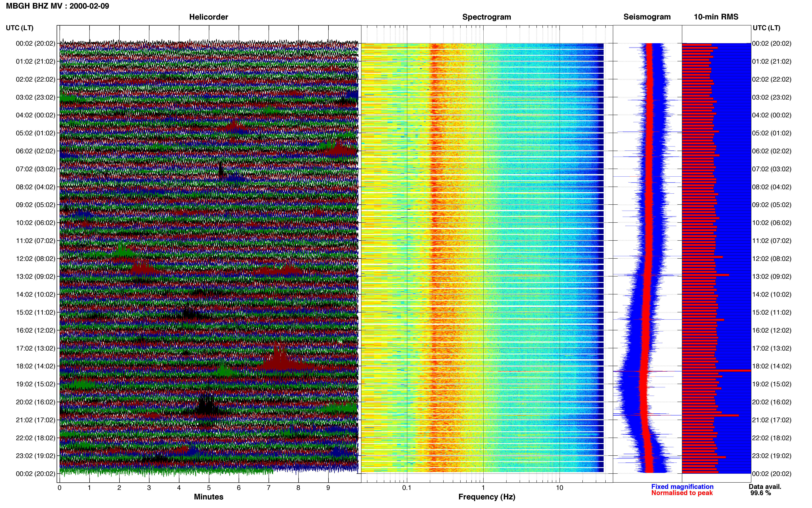Select the 'Helicorder' panel heading
The width and height of the screenshot is (812, 508).
pyautogui.click(x=209, y=17)
